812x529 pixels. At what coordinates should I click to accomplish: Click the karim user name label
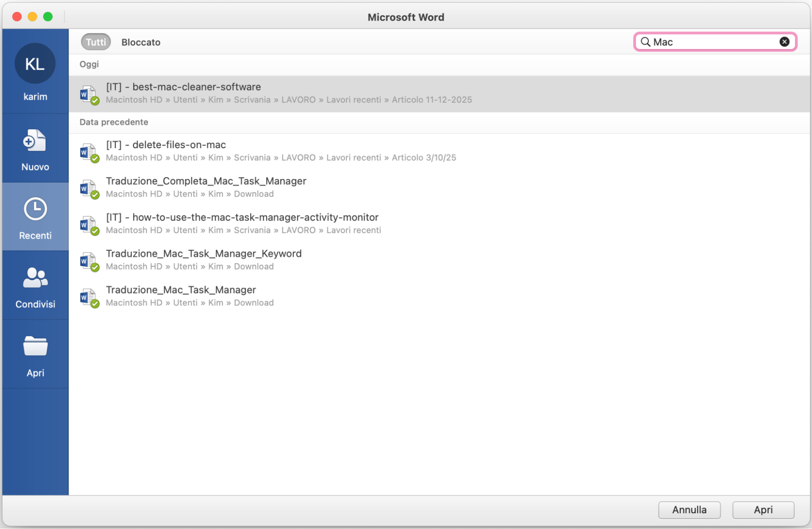(35, 97)
